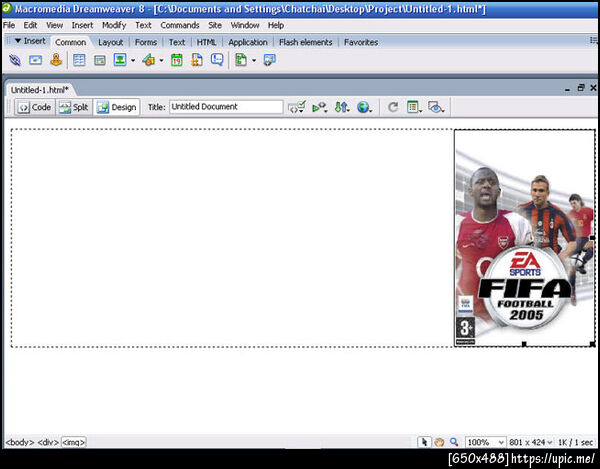Open the Window menu

(x=245, y=25)
